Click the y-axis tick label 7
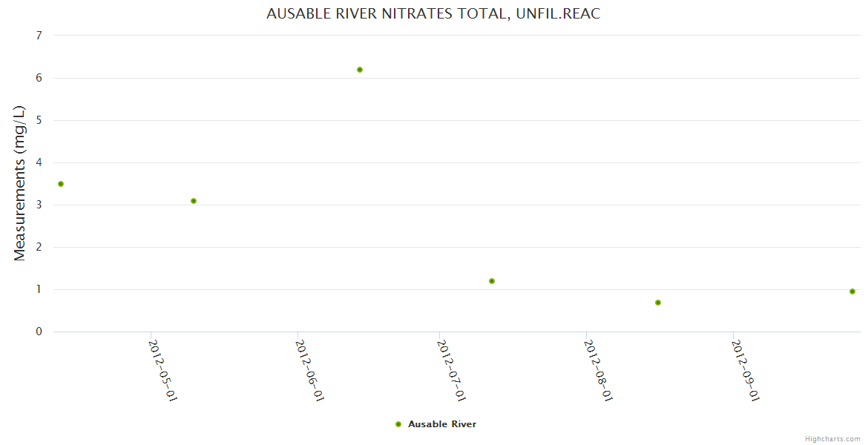The width and height of the screenshot is (868, 445). tap(39, 36)
